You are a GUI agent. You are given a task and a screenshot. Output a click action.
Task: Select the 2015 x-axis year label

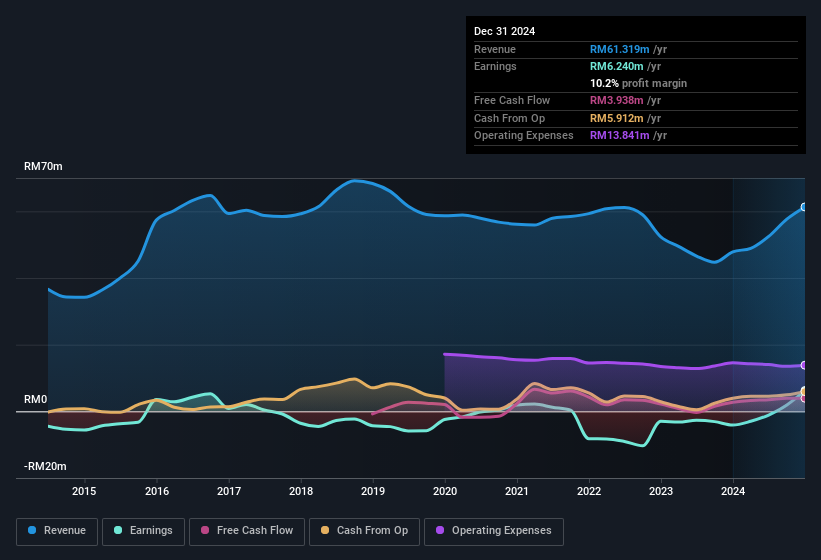[84, 491]
